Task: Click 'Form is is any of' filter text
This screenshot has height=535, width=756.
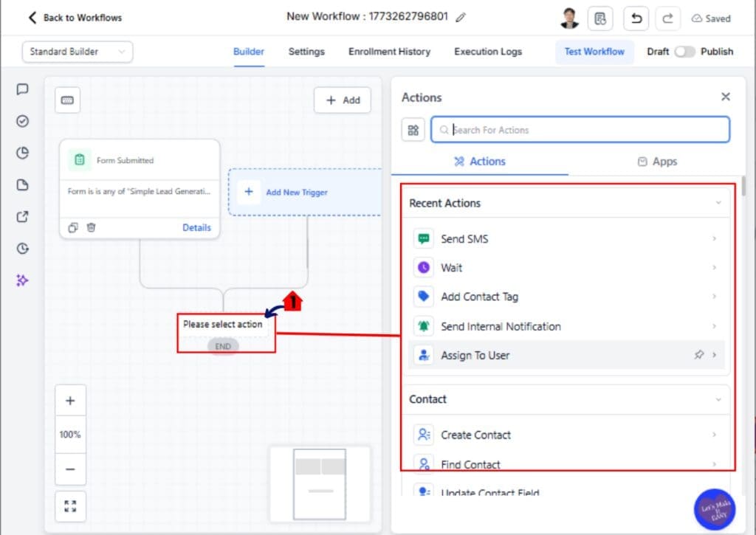Action: coord(139,191)
